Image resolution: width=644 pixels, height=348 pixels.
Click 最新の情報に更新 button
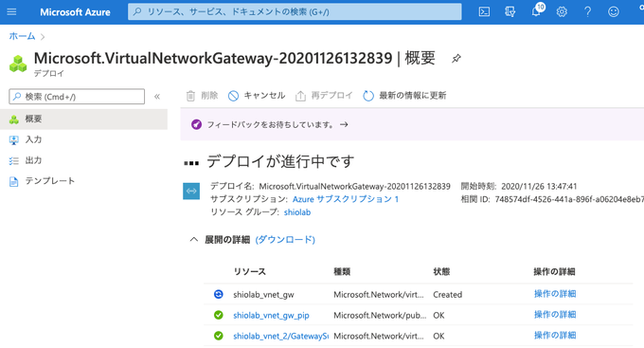pyautogui.click(x=404, y=96)
